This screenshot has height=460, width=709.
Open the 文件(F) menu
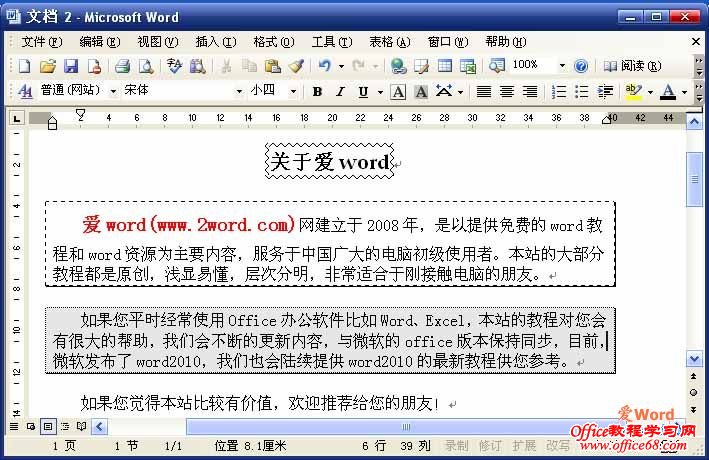click(42, 42)
